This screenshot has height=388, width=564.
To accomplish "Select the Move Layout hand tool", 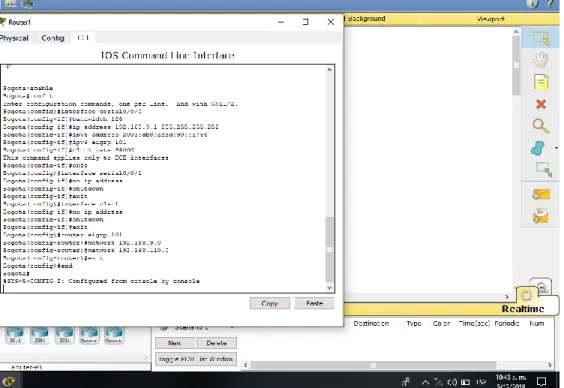I will (541, 60).
